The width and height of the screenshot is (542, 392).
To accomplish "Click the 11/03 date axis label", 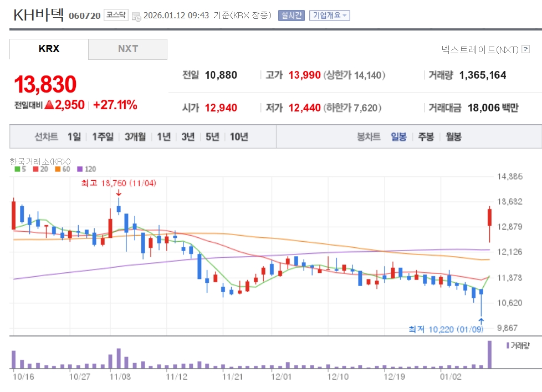I will (x=120, y=377).
